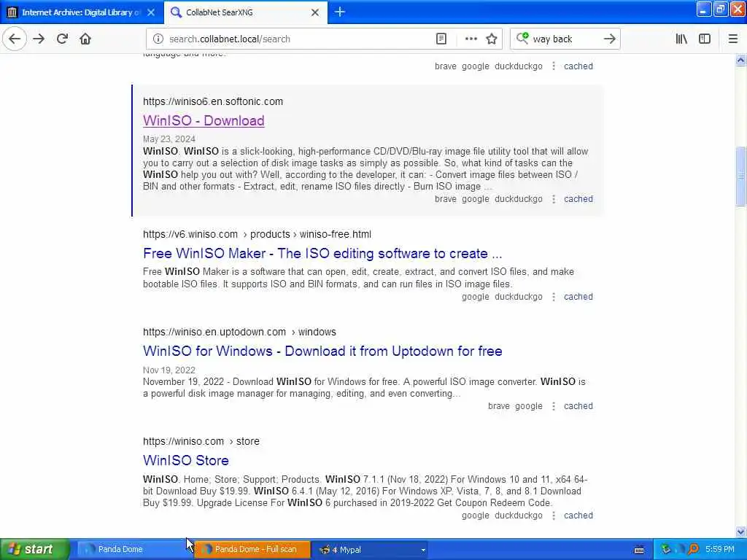The image size is (747, 560).
Task: Go forward one page
Action: [x=39, y=39]
